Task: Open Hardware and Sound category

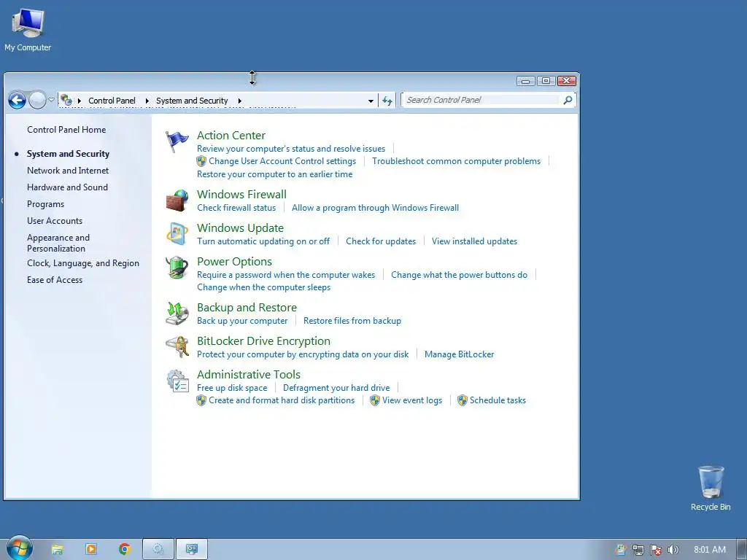Action: coord(67,187)
